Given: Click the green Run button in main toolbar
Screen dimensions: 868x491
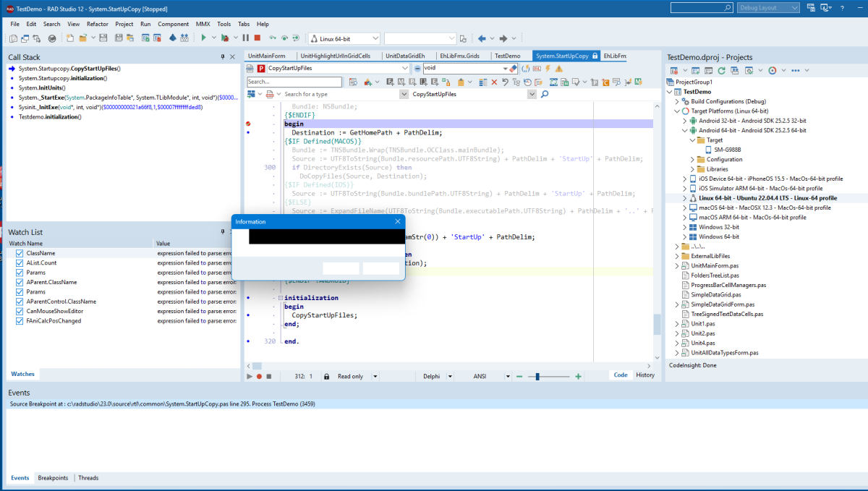Looking at the screenshot, I should pyautogui.click(x=204, y=38).
